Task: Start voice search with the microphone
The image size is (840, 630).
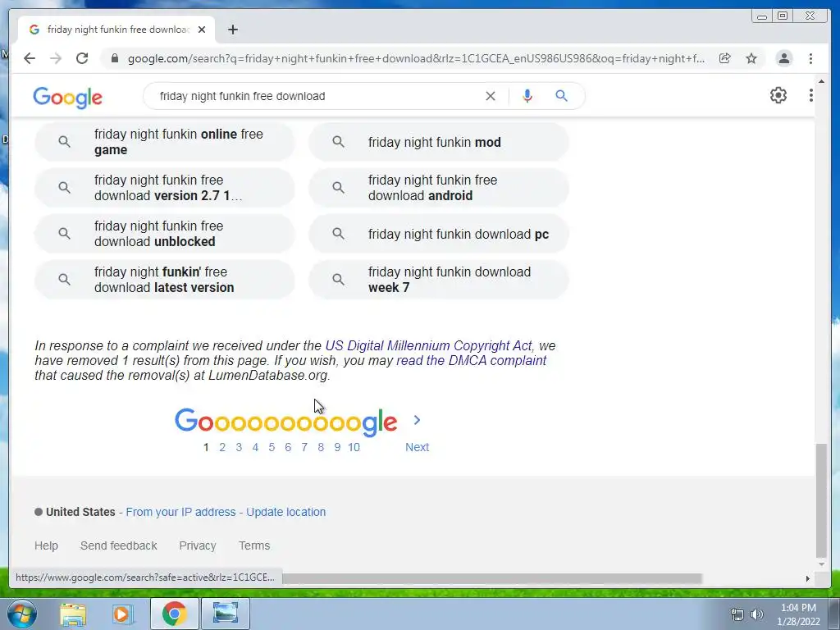Action: [527, 96]
